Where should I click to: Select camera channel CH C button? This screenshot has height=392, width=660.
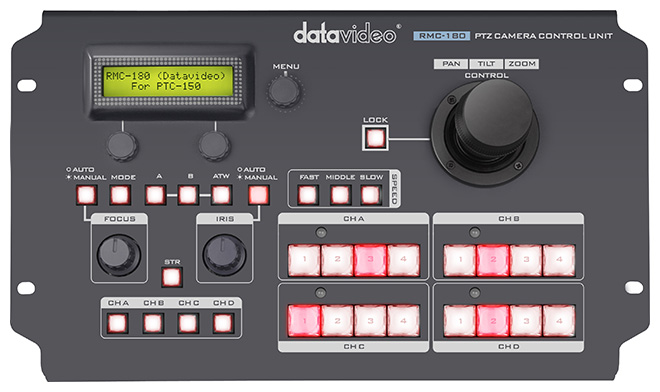click(188, 323)
